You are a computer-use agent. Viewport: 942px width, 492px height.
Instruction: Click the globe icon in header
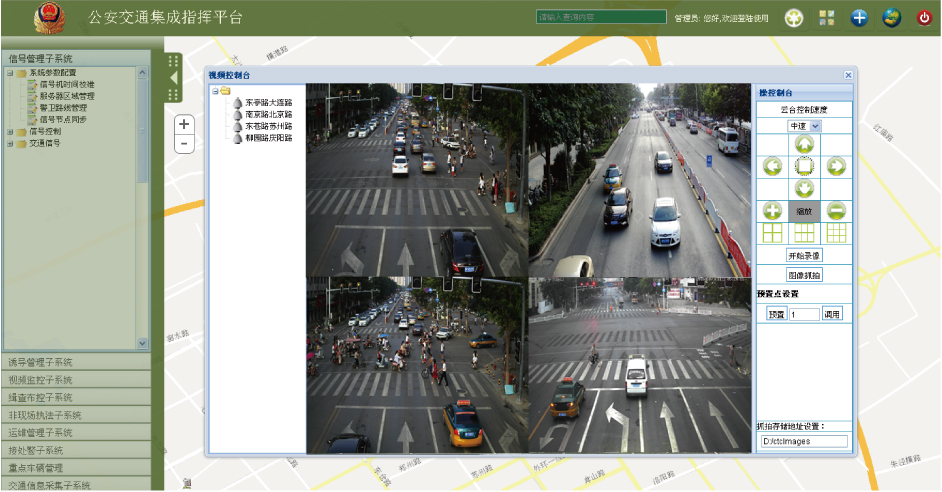[891, 18]
